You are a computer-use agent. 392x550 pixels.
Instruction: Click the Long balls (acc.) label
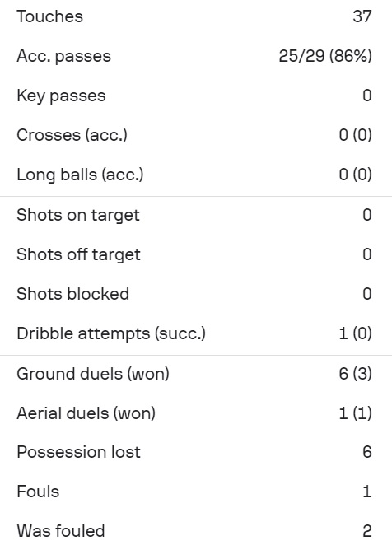pyautogui.click(x=80, y=175)
